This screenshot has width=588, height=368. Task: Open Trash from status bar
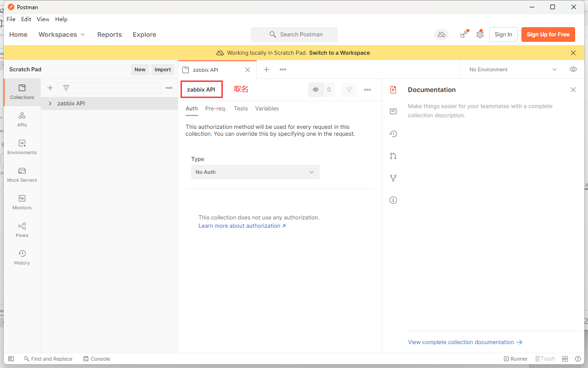click(x=545, y=359)
